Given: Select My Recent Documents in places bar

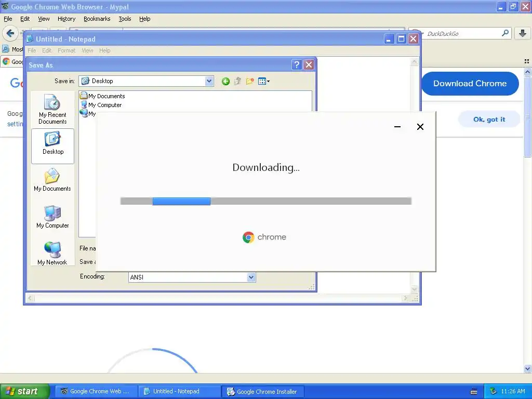Looking at the screenshot, I should 52,109.
